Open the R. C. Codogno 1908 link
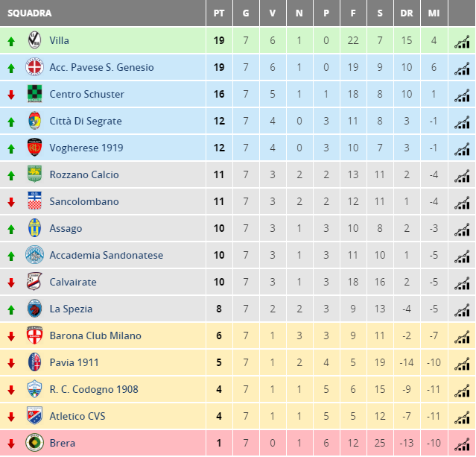Viewport: 476px width, 457px height. [x=94, y=389]
